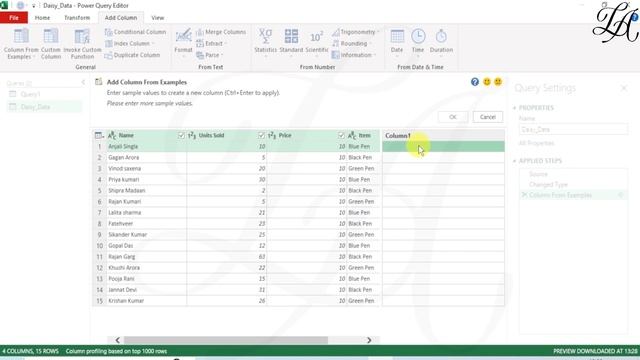The height and width of the screenshot is (360, 640).
Task: Open All Properties link
Action: (x=536, y=143)
